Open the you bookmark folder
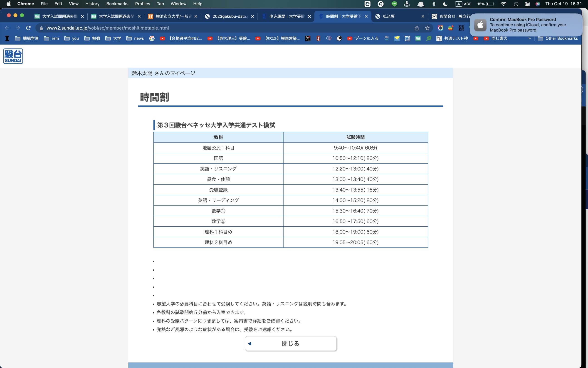This screenshot has height=368, width=588. coord(72,38)
